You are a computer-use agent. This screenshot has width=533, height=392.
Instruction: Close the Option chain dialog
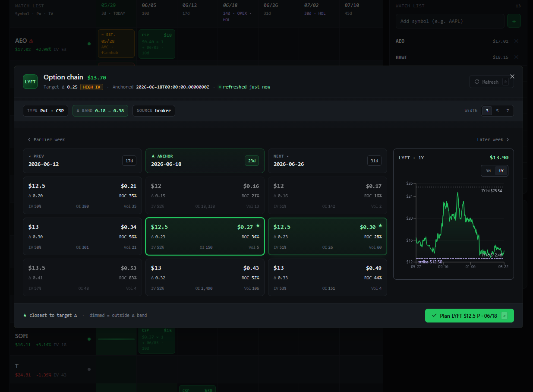click(x=512, y=76)
